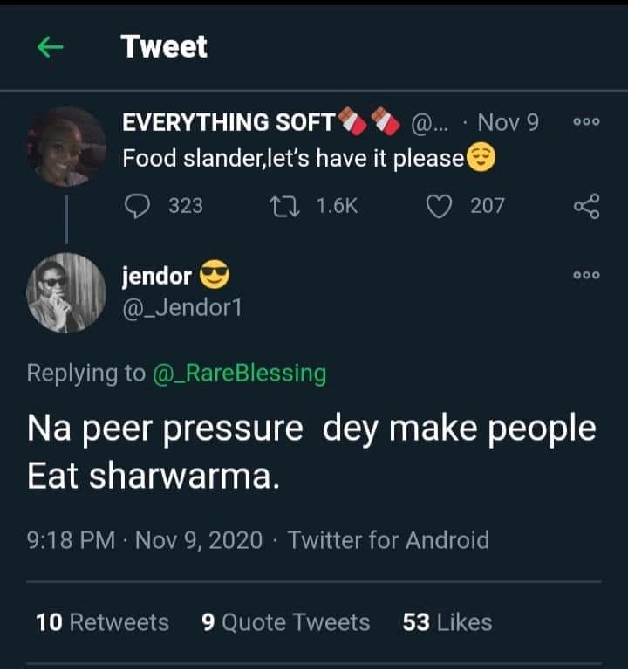View the 9 Quote Tweets
The width and height of the screenshot is (628, 672).
click(x=285, y=622)
